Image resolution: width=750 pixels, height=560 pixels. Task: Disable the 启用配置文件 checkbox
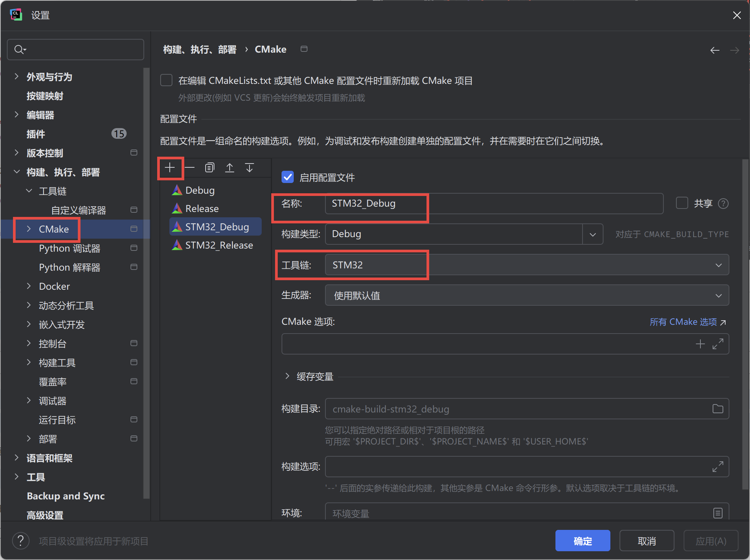tap(288, 177)
